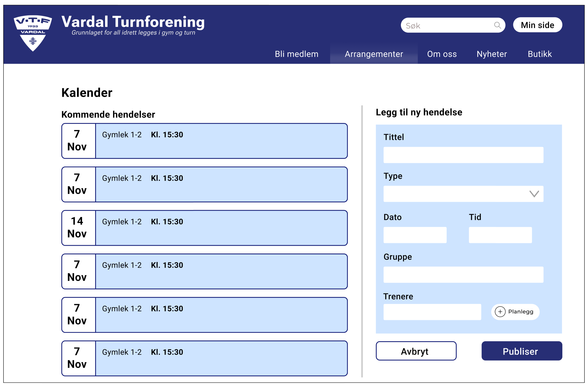Click the search magnifier icon
Screen dimensions: 588x387
point(497,25)
